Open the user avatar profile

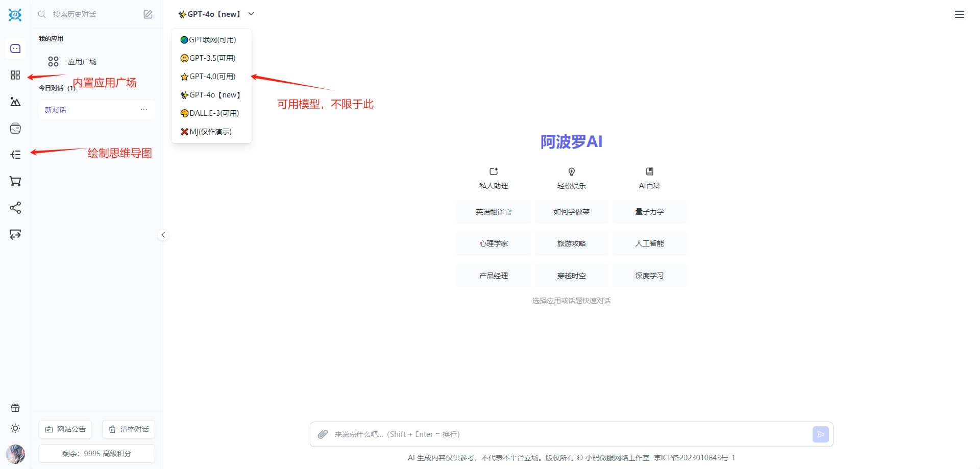pyautogui.click(x=15, y=454)
